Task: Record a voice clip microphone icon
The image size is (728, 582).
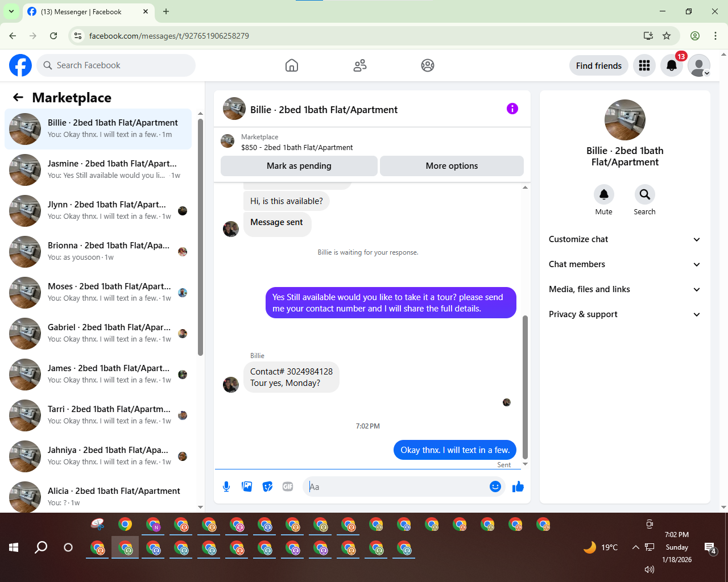Action: point(226,487)
